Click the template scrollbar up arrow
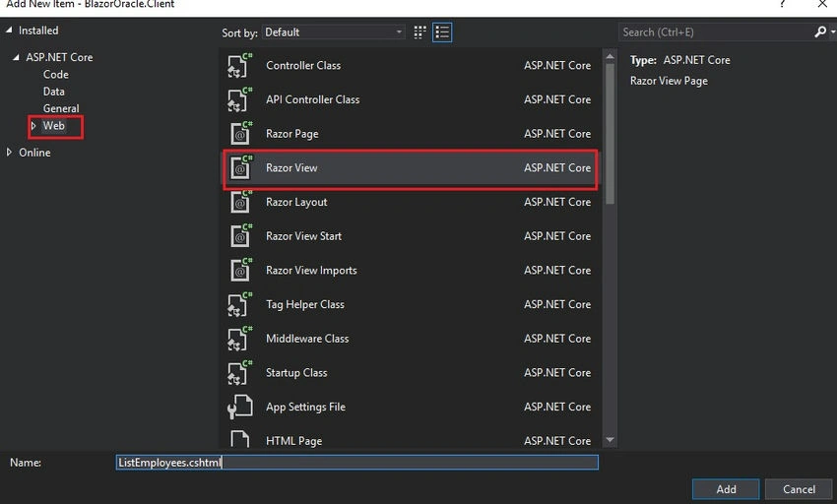 coord(610,56)
